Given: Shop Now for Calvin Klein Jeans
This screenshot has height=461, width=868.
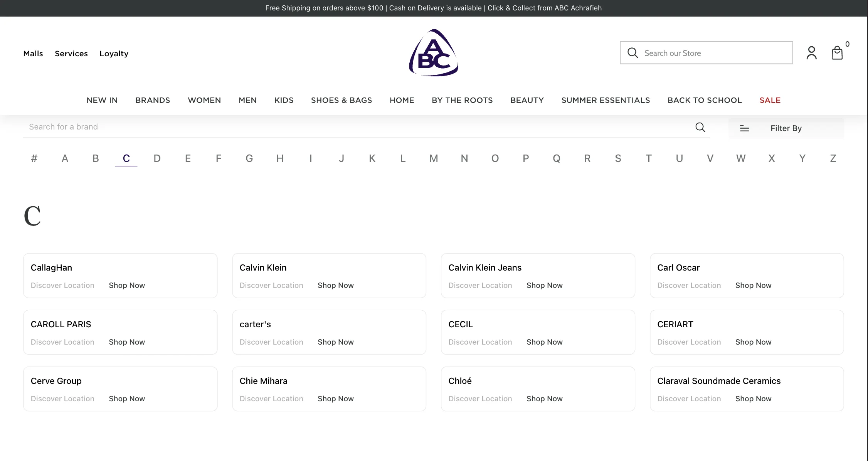Looking at the screenshot, I should (x=545, y=286).
